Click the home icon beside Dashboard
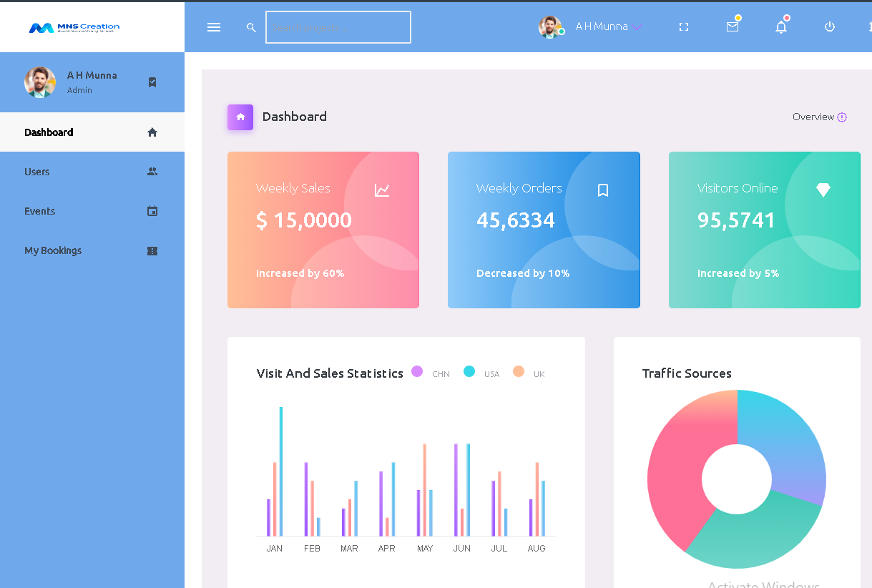Viewport: 872px width, 588px height. [152, 132]
